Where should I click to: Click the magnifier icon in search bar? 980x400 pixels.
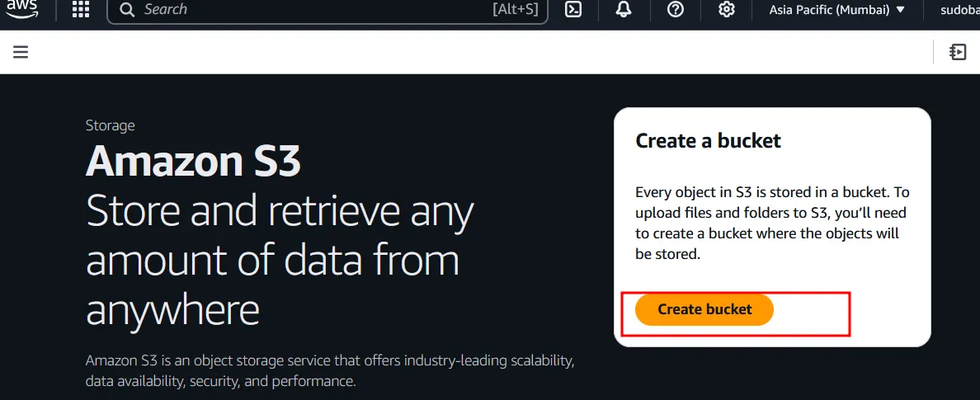click(126, 10)
